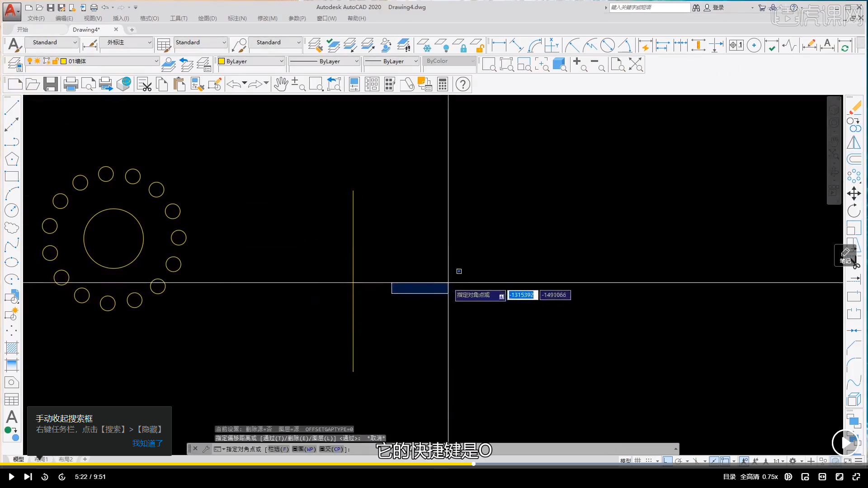Screen dimensions: 868x488
Task: Open the Help question mark icon
Action: pos(463,84)
